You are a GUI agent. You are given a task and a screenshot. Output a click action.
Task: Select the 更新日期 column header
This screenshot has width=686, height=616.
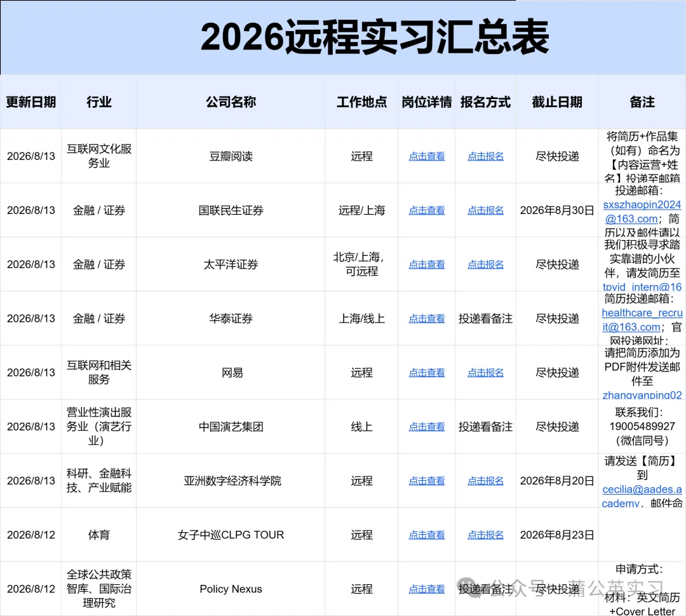pos(30,102)
